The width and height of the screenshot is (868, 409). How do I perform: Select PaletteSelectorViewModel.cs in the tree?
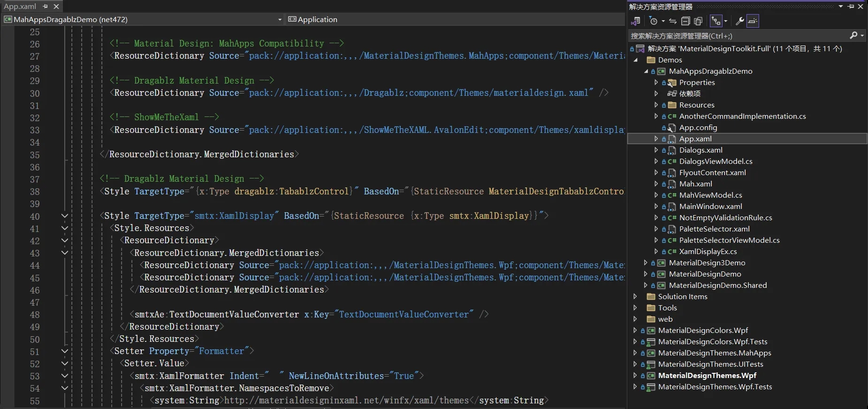[729, 240]
